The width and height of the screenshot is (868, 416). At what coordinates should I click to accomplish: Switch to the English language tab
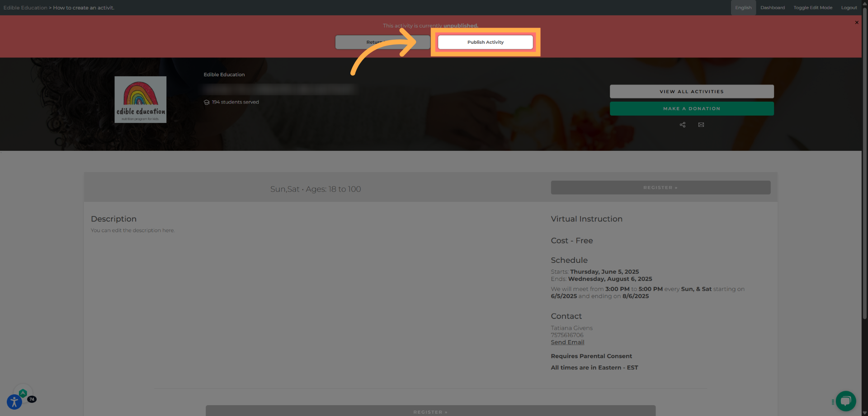click(x=743, y=7)
